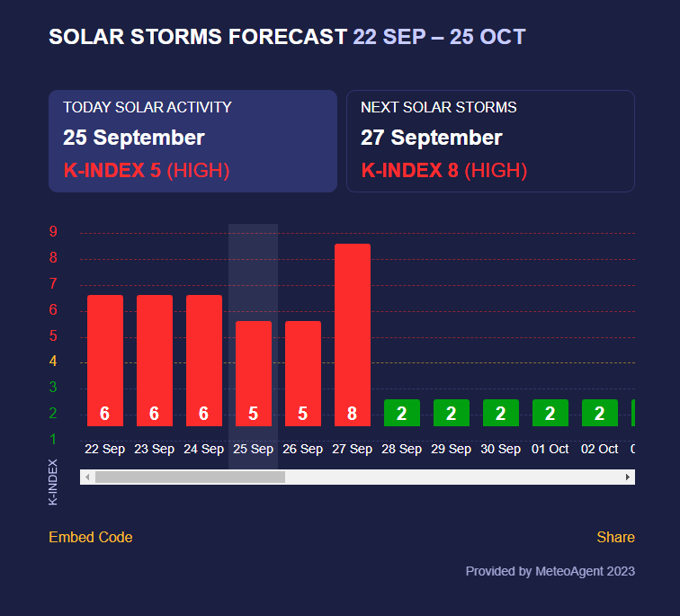
Task: Click the horizontal scrollbar thumb
Action: click(190, 478)
